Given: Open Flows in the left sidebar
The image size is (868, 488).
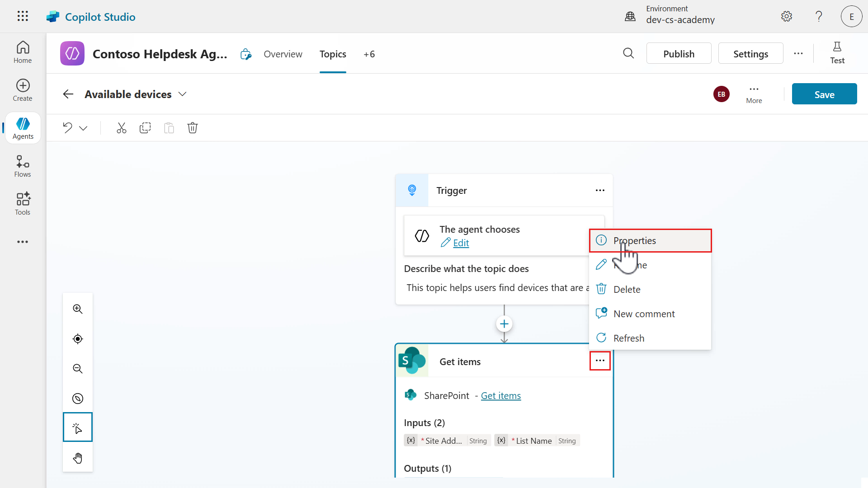Looking at the screenshot, I should (23, 166).
